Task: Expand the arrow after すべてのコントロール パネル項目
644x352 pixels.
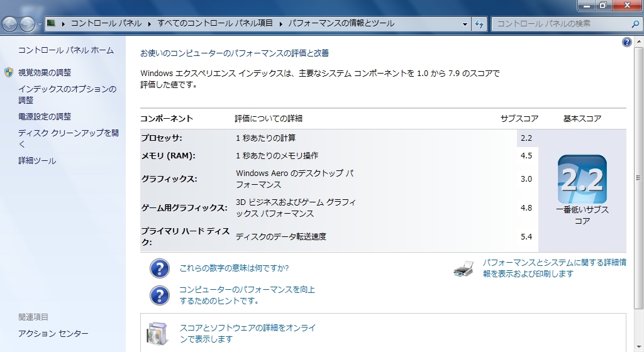Action: point(280,24)
